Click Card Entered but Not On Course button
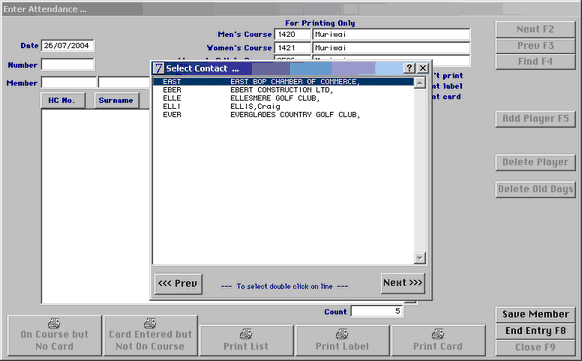582x361 pixels. (150, 335)
